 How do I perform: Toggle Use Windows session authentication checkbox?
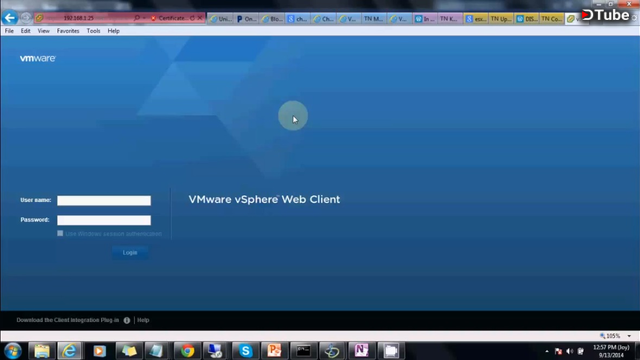coord(60,233)
